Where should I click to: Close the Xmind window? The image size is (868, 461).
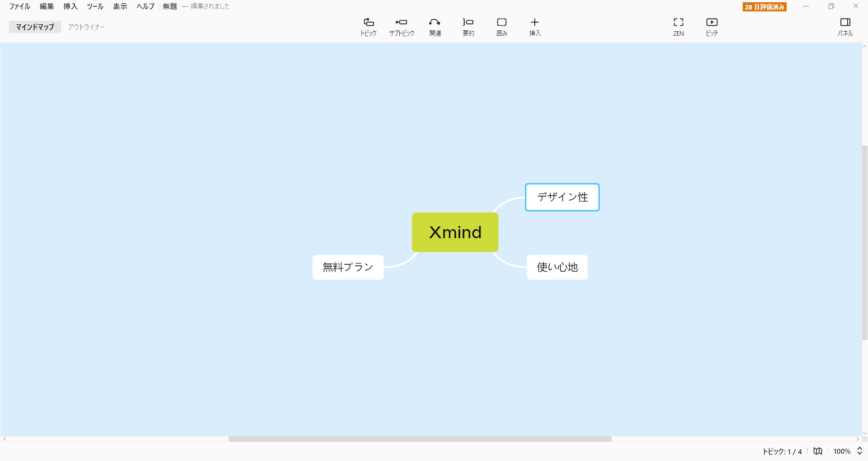[856, 6]
